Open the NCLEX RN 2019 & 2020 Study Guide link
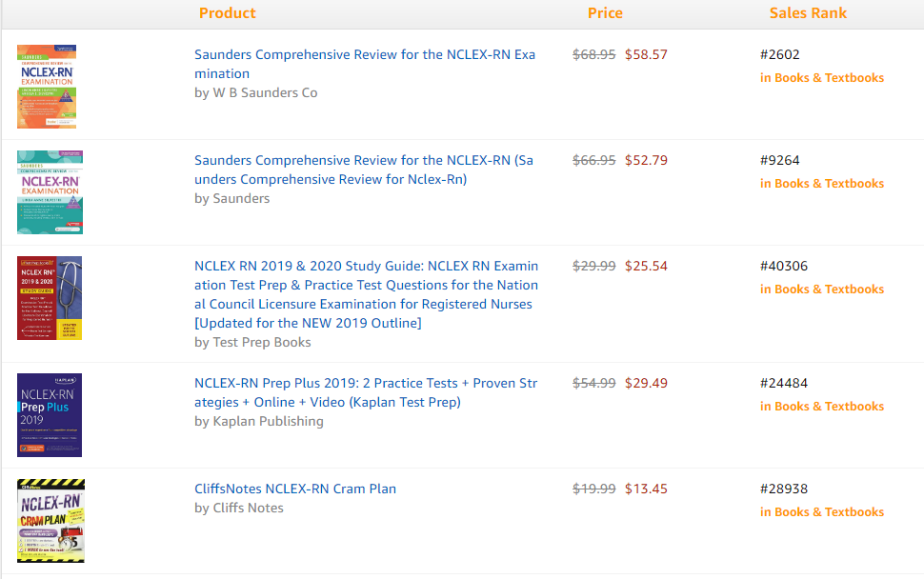924x579 pixels. click(366, 294)
